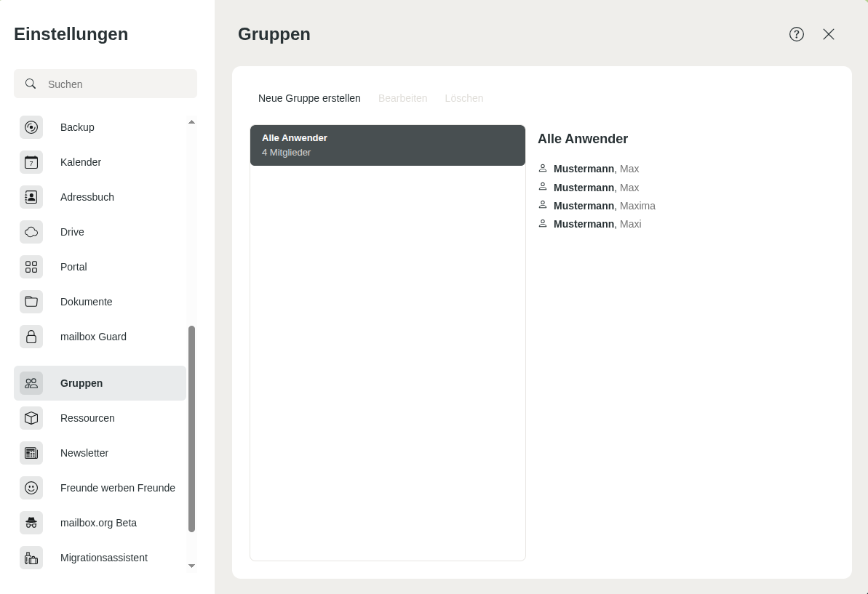Image resolution: width=868 pixels, height=594 pixels.
Task: Click the Löschen button
Action: tap(463, 98)
